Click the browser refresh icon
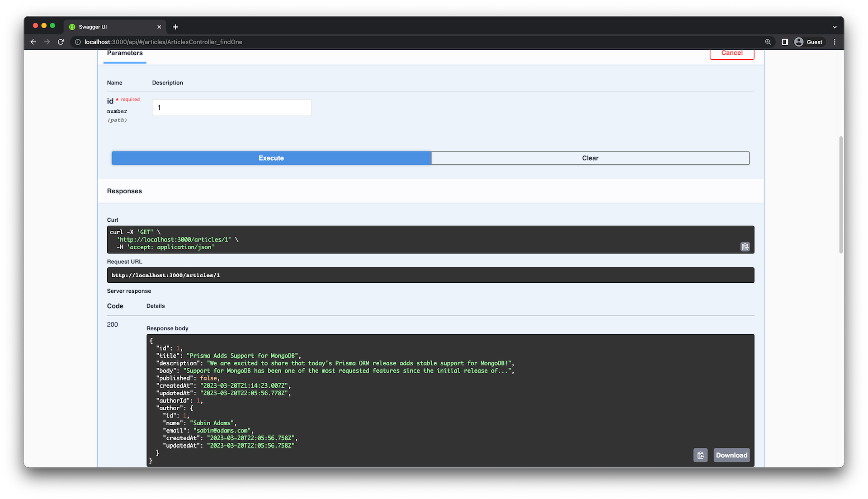 [x=60, y=42]
